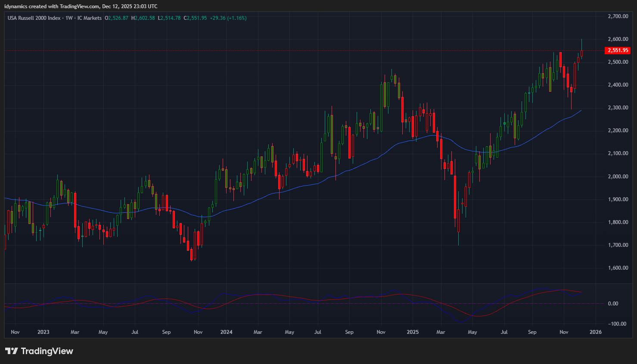Click the 2,000.00 price axis label
The height and width of the screenshot is (364, 637).
pyautogui.click(x=618, y=177)
